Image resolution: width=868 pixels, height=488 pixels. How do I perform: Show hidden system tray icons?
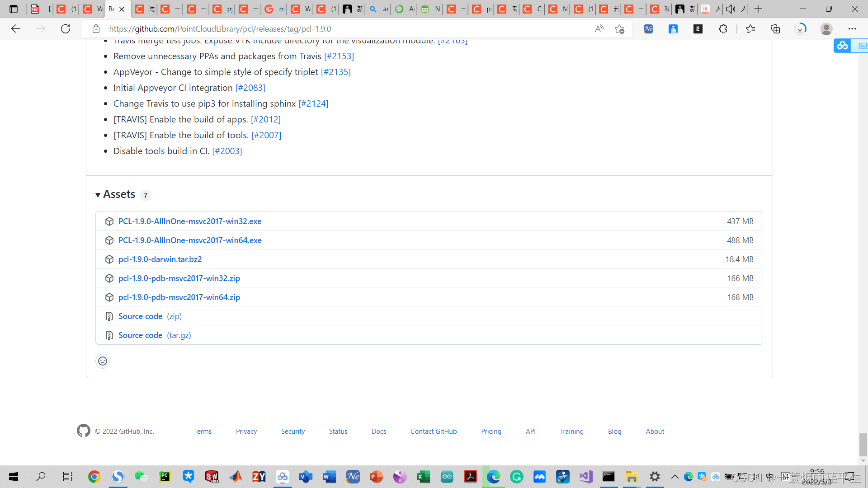coord(675,477)
